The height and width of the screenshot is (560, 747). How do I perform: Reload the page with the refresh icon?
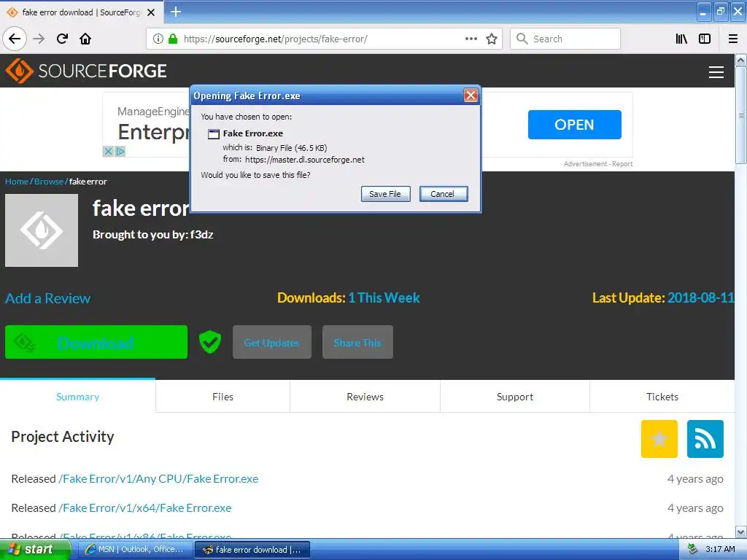click(x=62, y=39)
